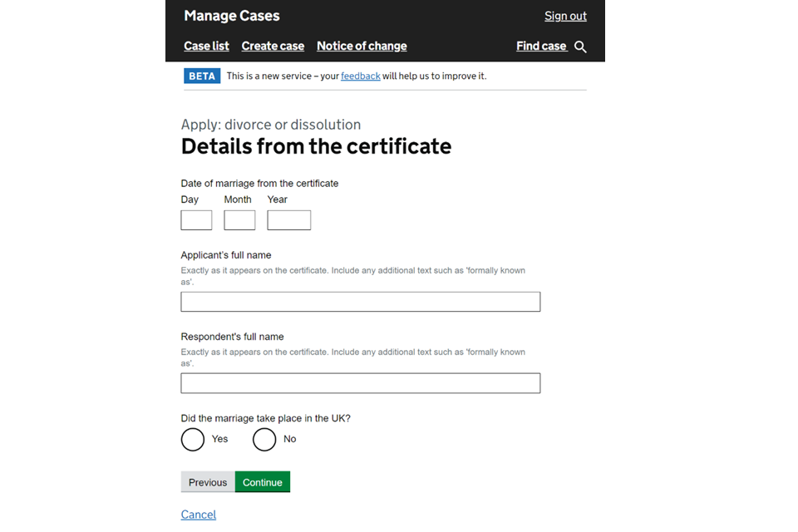Select Yes for UK marriage
This screenshot has height=532, width=798.
[x=193, y=440]
